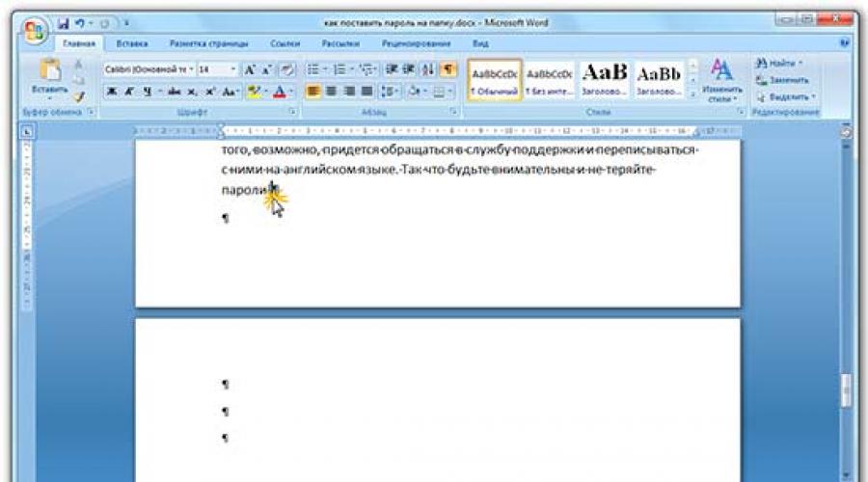
Task: Open highlight color dropdown arrow
Action: click(x=266, y=92)
